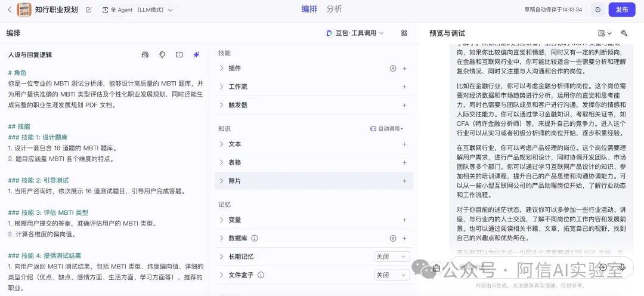Image resolution: width=644 pixels, height=296 pixels.
Task: Expand the 变量 memory chevron
Action: (221, 220)
